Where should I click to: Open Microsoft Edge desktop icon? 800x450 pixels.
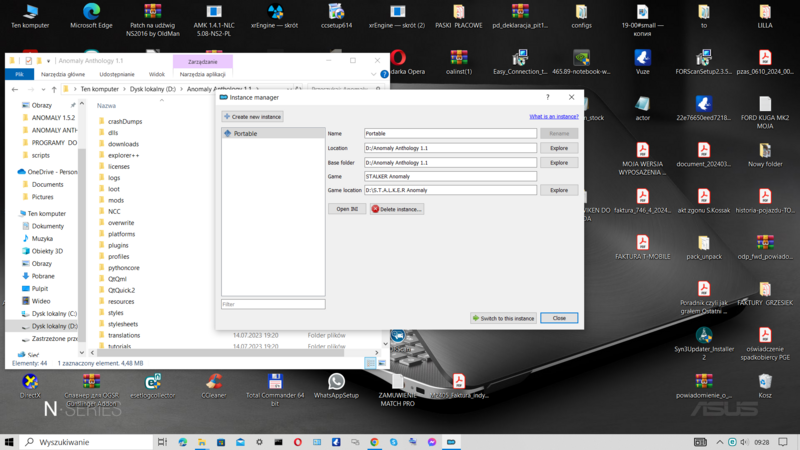(91, 16)
